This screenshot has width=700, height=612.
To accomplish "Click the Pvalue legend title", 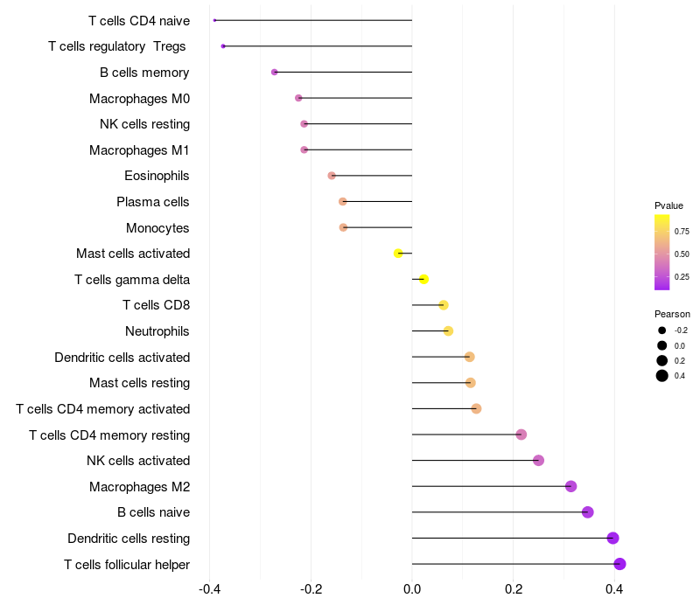I will [668, 205].
